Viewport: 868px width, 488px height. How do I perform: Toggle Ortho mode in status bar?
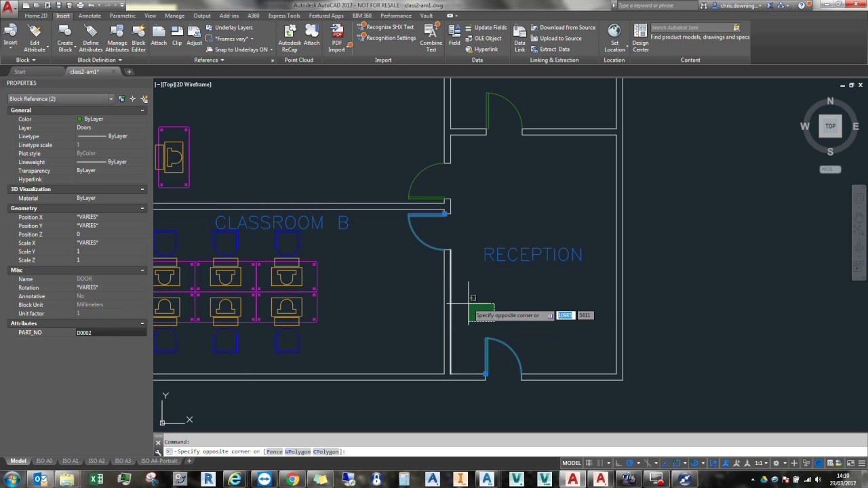(x=618, y=463)
